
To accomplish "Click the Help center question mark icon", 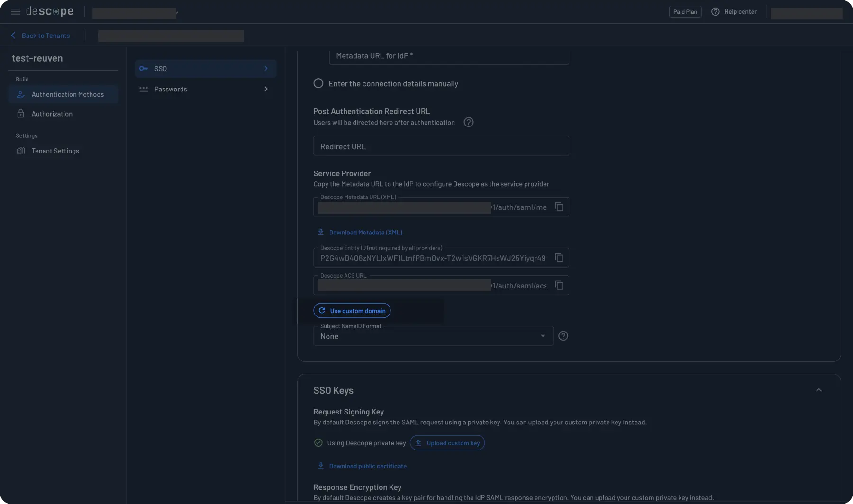I will point(716,11).
